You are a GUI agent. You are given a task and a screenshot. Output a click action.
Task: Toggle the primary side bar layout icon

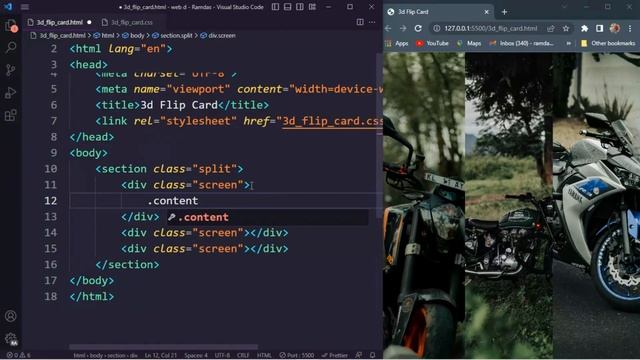pos(276,7)
